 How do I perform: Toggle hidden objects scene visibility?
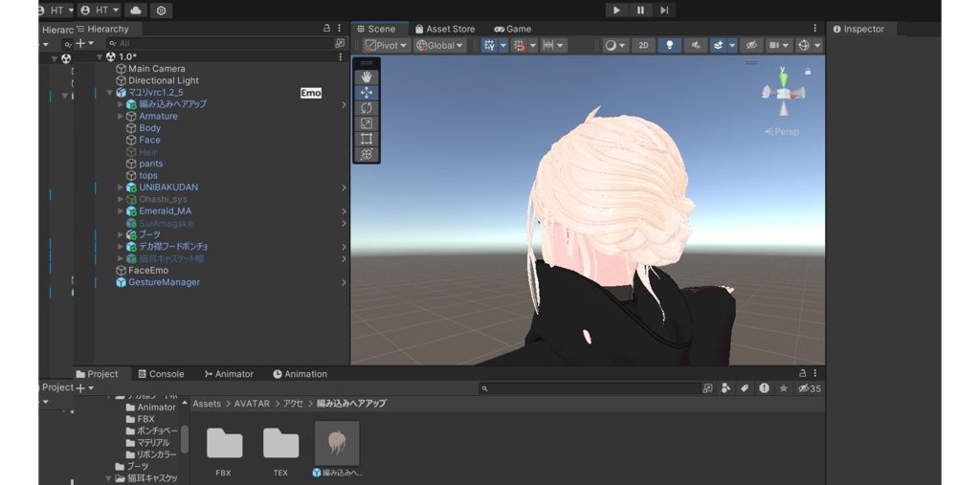[x=751, y=45]
